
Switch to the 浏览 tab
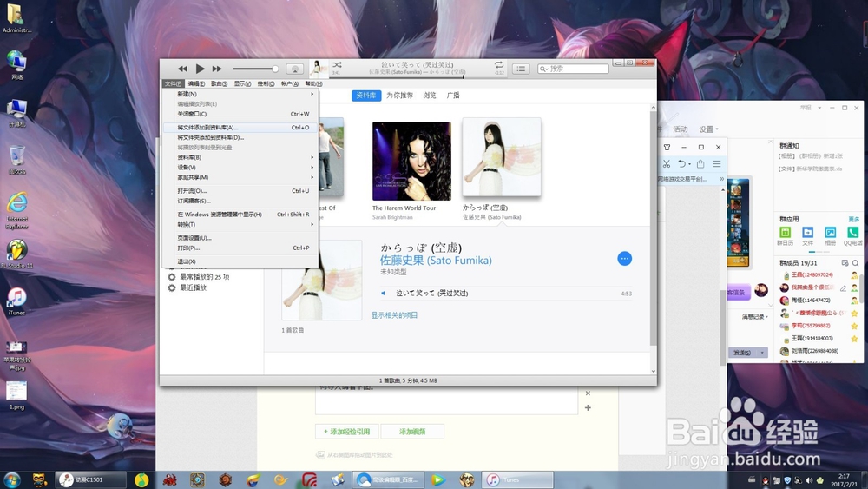pyautogui.click(x=430, y=96)
